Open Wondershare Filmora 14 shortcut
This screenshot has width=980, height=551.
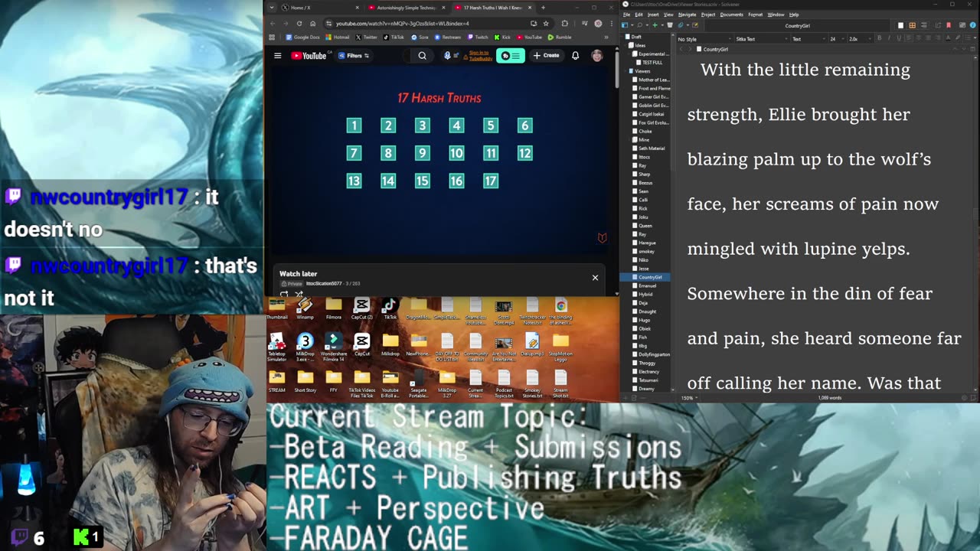(333, 347)
